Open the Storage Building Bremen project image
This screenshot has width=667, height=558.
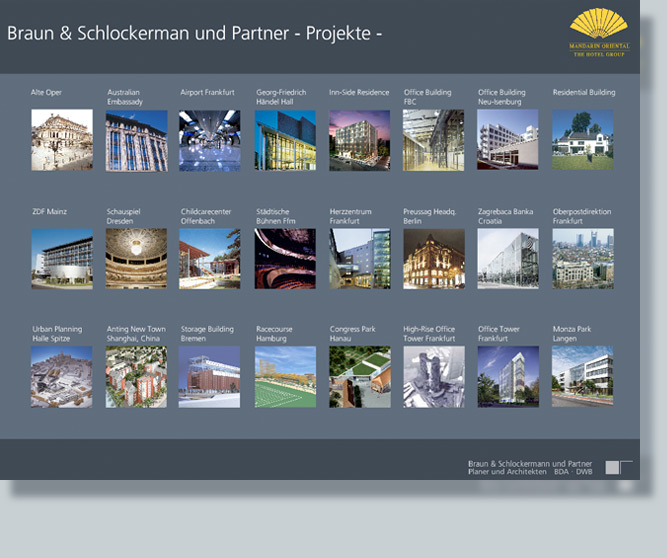point(209,377)
